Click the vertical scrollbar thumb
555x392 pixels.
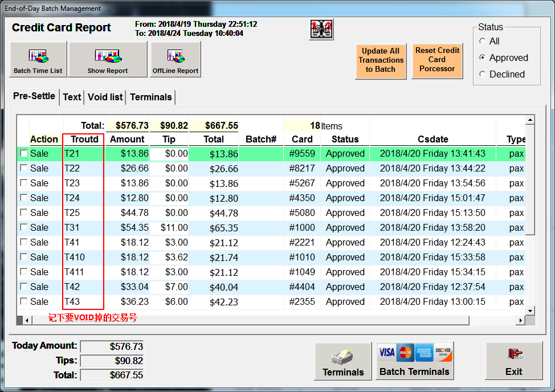click(x=530, y=179)
